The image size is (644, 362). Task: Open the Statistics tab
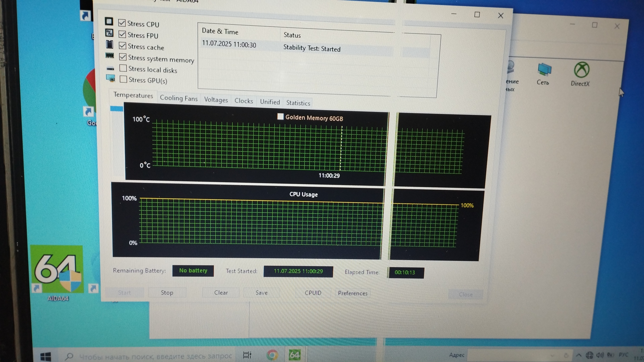point(298,103)
